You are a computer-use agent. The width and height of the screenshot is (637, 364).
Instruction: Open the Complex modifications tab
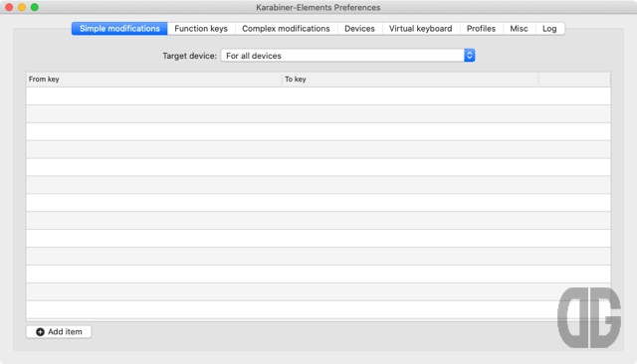click(x=286, y=29)
